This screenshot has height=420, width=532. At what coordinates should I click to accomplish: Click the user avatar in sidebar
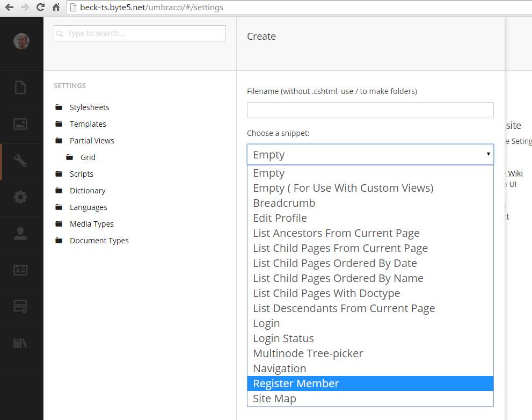[21, 41]
